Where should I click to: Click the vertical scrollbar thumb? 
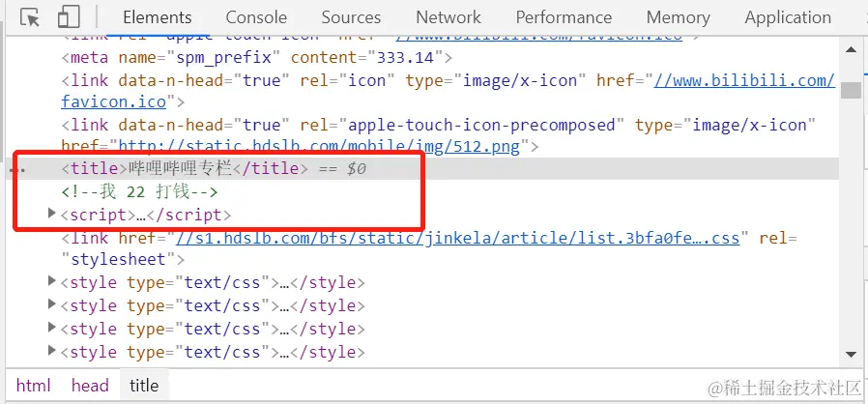point(851,90)
